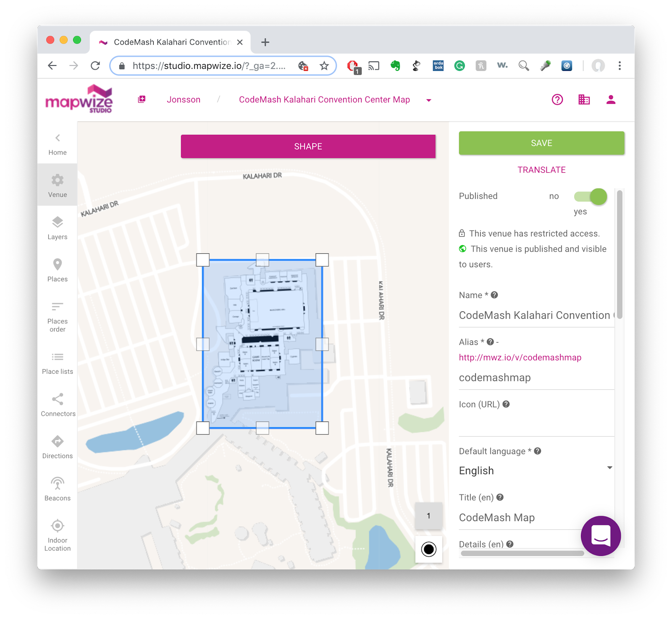Open the Chrome profile avatar
672x619 pixels.
pos(598,66)
